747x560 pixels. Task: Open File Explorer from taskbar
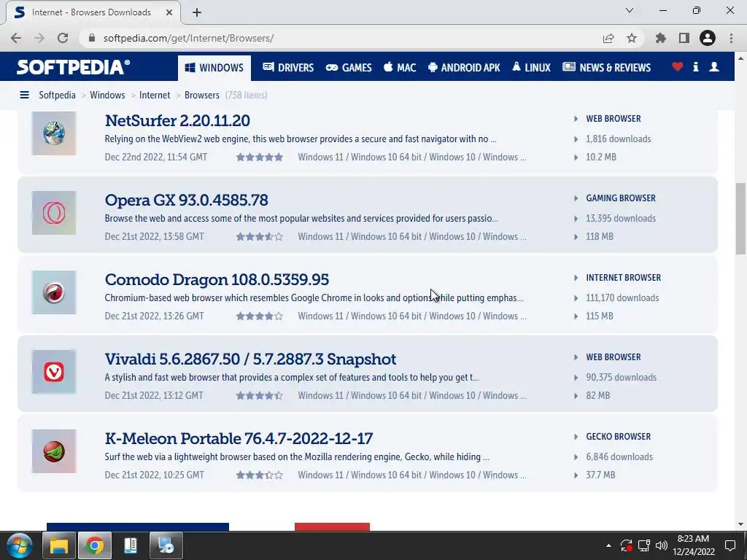click(x=59, y=545)
